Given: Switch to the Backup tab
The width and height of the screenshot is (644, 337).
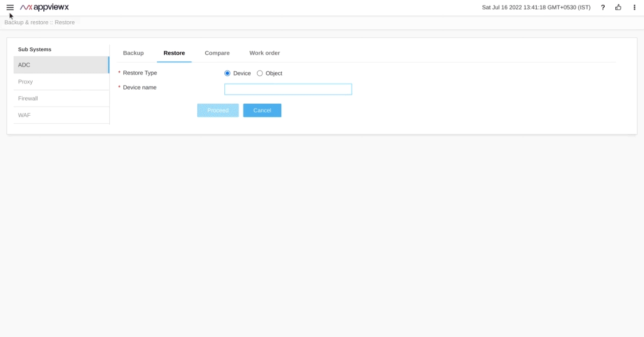Looking at the screenshot, I should [x=133, y=53].
